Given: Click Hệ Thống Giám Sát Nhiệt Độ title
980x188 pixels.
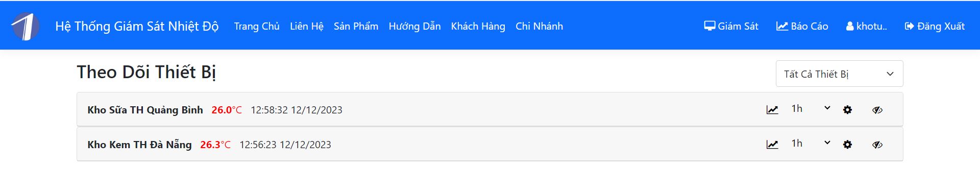Looking at the screenshot, I should coord(137,26).
